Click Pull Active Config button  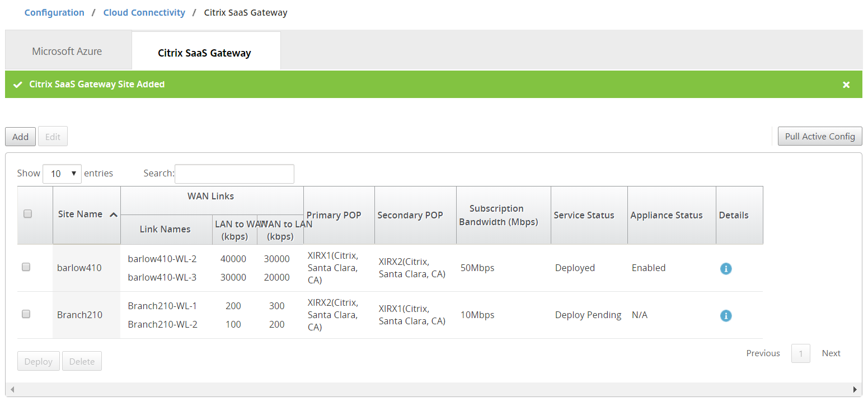pos(819,137)
